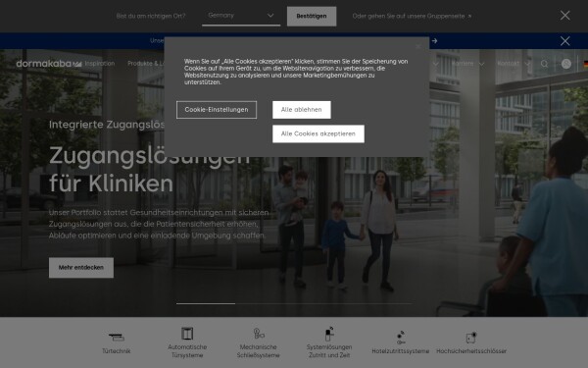Click the Zugangslösungen für Kliniken headline

149,170
